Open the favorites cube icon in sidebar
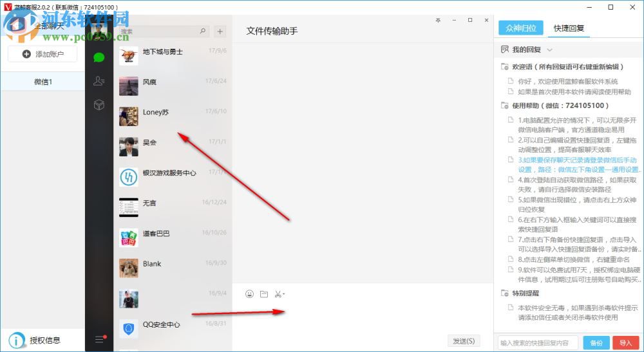The image size is (644, 352). 99,105
